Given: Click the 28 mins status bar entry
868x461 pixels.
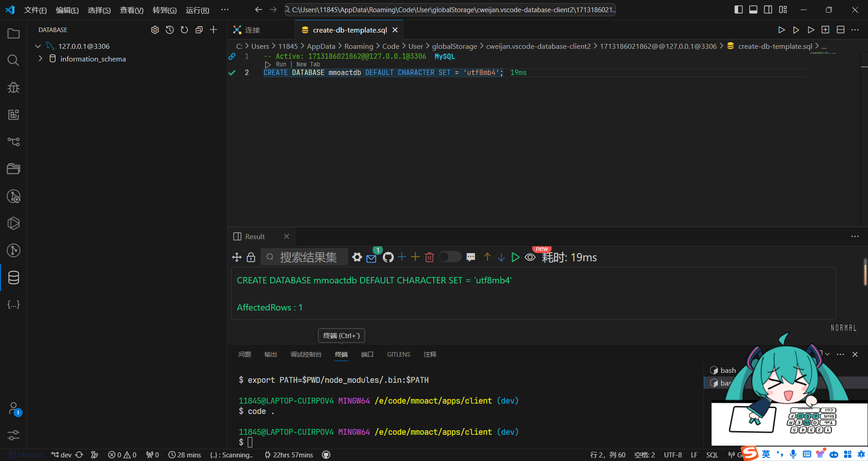Looking at the screenshot, I should 184,455.
